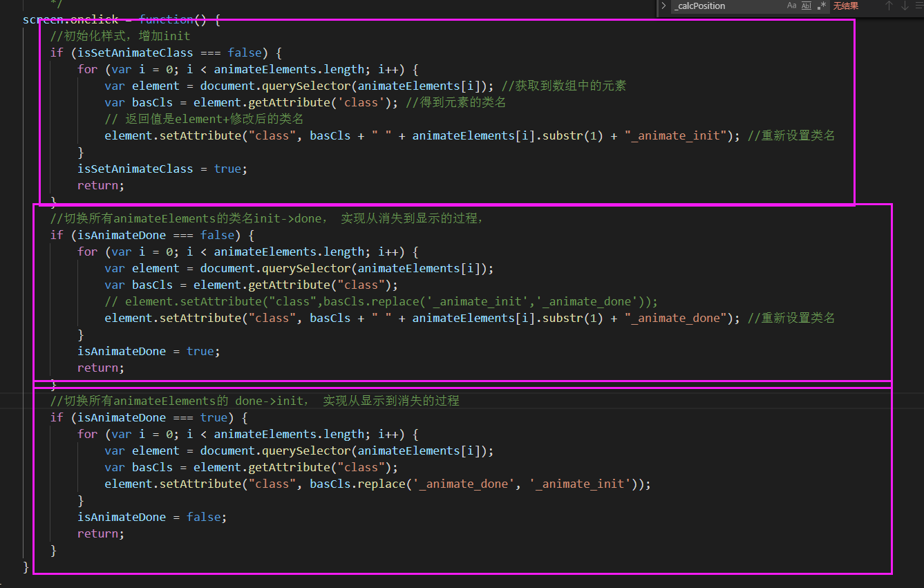Click the comment "//获取到数组中的元素"
Image resolution: width=924 pixels, height=588 pixels.
coord(564,86)
